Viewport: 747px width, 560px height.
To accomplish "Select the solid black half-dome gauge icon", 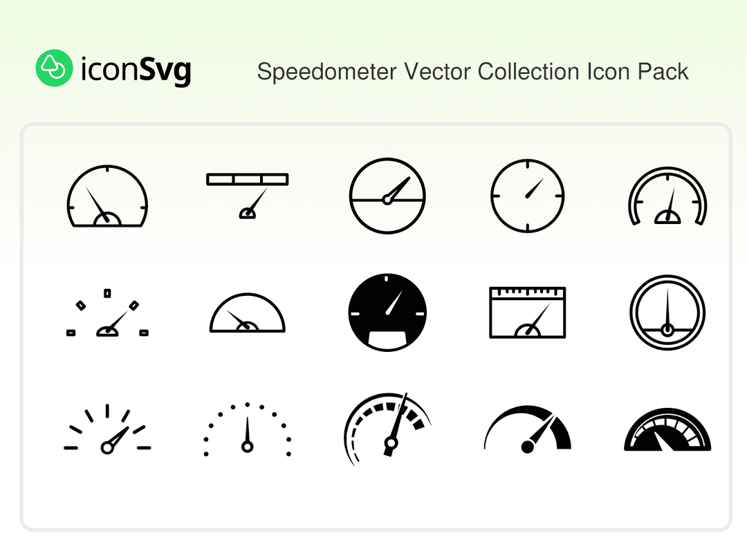I will point(667,429).
